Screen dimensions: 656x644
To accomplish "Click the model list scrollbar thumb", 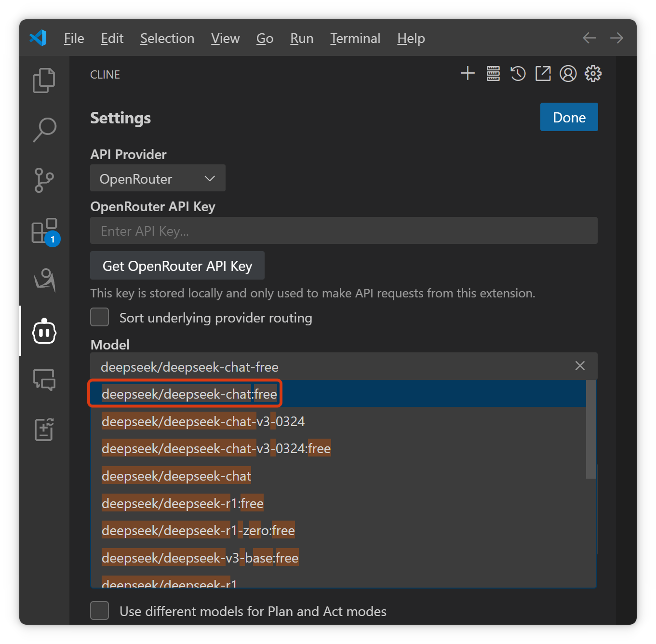I will [x=591, y=429].
